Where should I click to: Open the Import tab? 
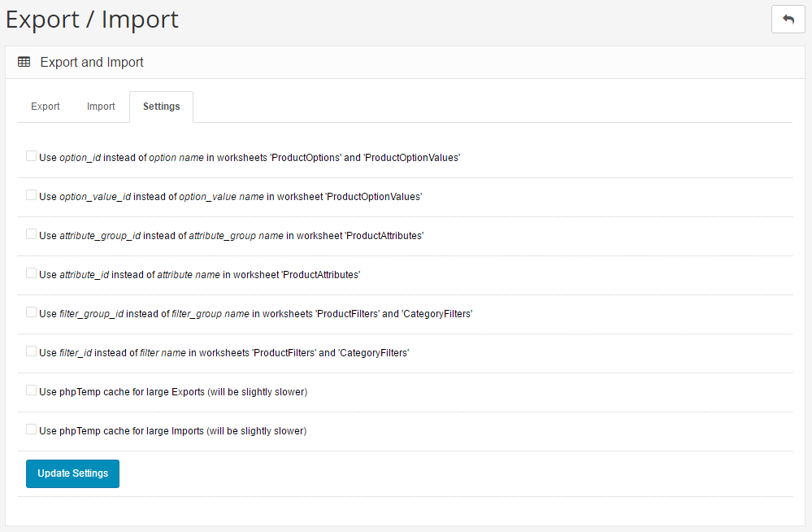101,107
